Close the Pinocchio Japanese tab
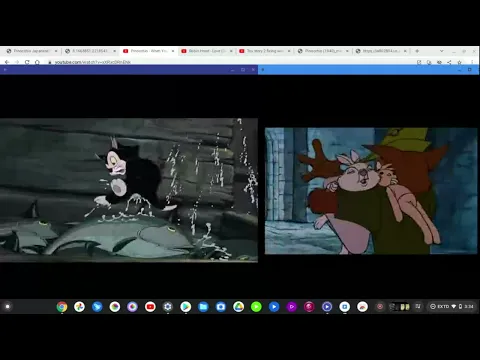 click(x=56, y=51)
